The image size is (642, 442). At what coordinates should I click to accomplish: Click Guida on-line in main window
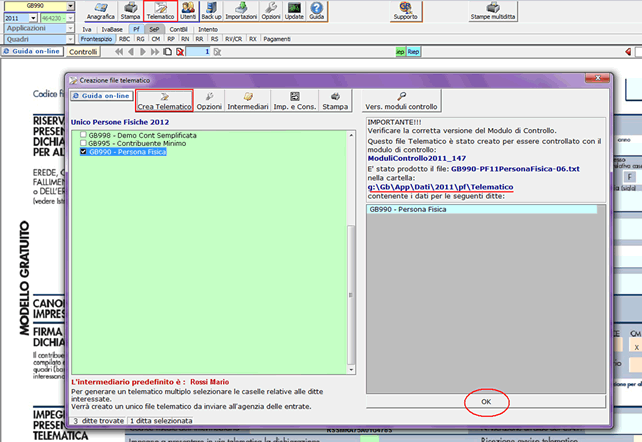[32, 52]
